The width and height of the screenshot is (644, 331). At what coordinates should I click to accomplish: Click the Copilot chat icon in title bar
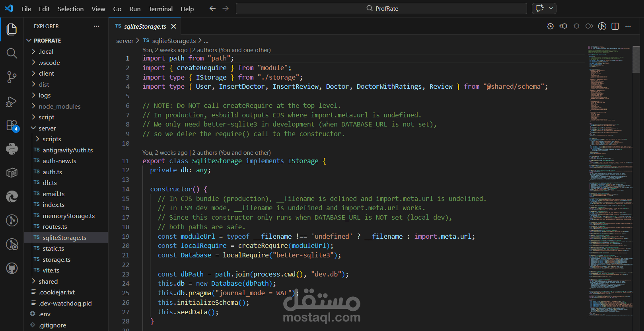point(540,8)
